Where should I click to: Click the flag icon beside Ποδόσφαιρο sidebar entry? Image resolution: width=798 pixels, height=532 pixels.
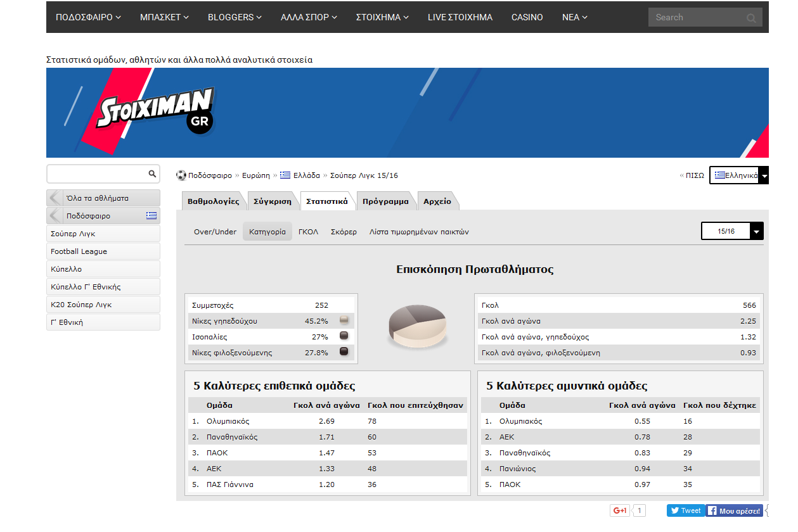tap(151, 215)
